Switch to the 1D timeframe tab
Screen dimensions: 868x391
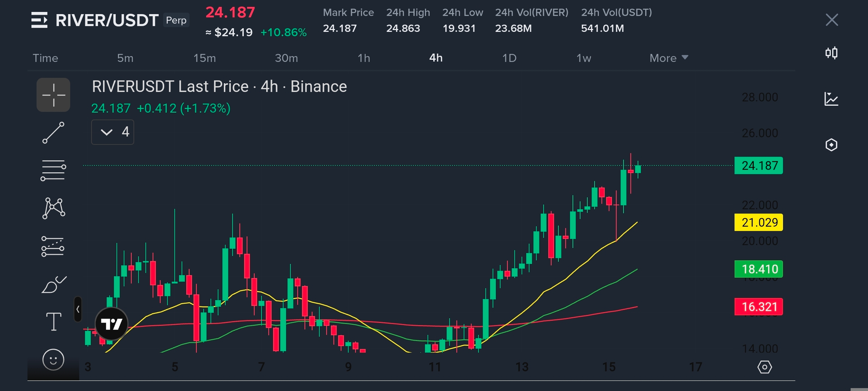(509, 58)
